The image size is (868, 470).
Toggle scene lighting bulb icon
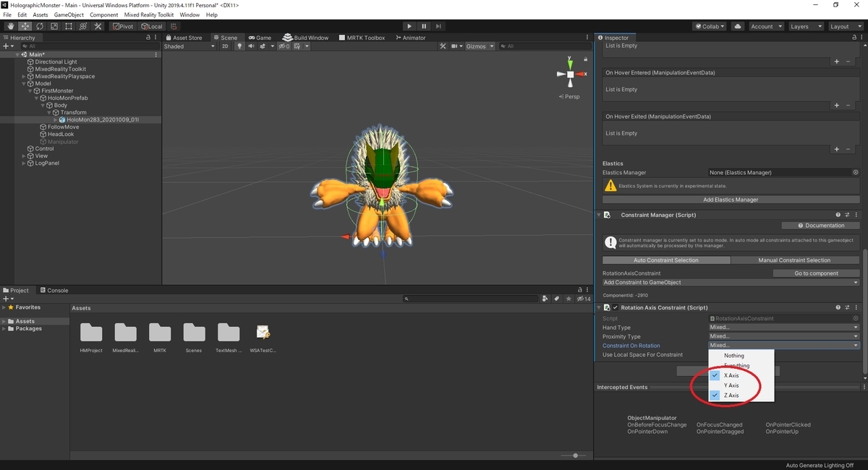tap(240, 46)
